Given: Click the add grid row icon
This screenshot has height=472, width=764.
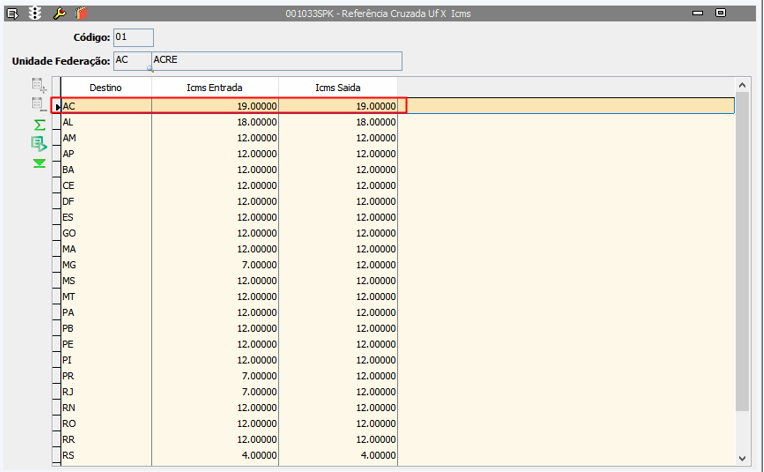Looking at the screenshot, I should [39, 86].
